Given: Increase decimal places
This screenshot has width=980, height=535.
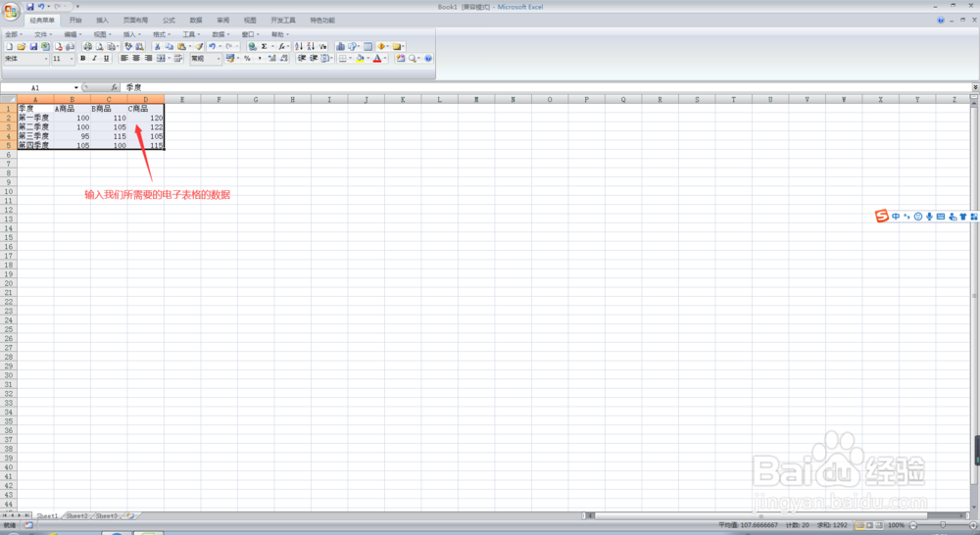Looking at the screenshot, I should point(271,58).
